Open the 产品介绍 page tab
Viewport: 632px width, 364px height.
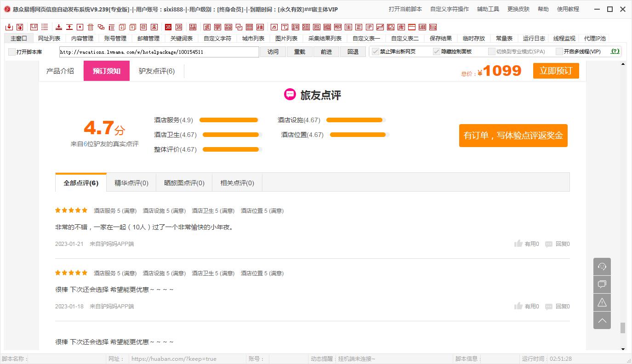click(x=60, y=71)
